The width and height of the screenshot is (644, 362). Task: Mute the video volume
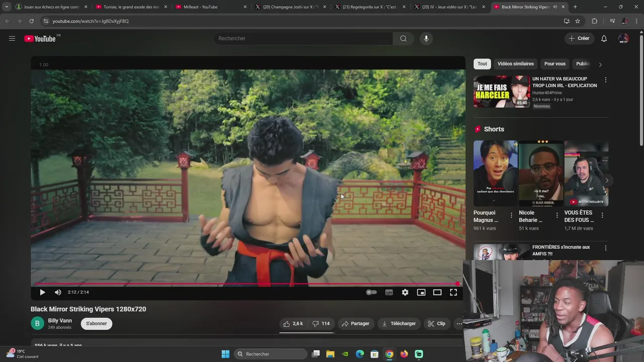[x=58, y=292]
